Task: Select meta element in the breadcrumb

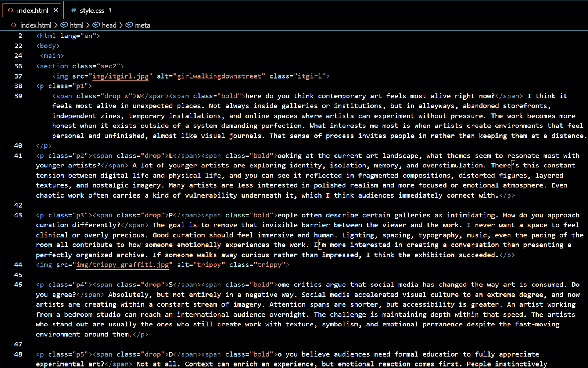Action: click(142, 25)
